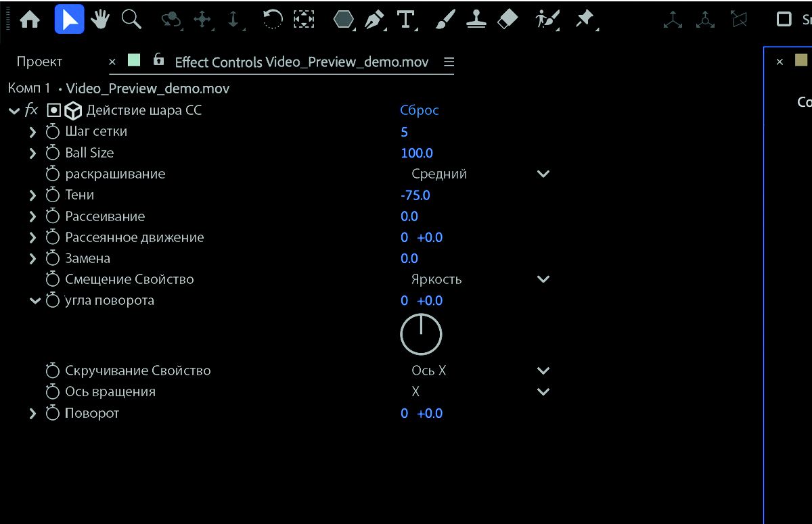Toggle the stopwatch for Рассеивание

pos(53,216)
